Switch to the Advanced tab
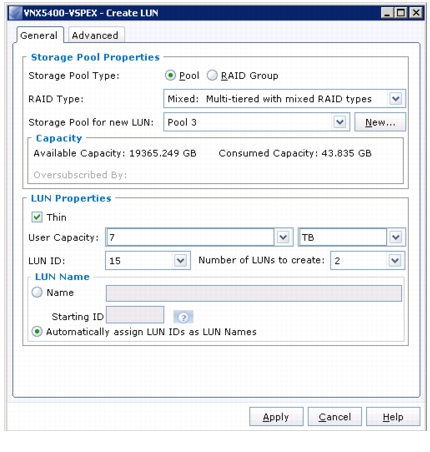Viewport: 430px width, 452px height. (x=95, y=35)
